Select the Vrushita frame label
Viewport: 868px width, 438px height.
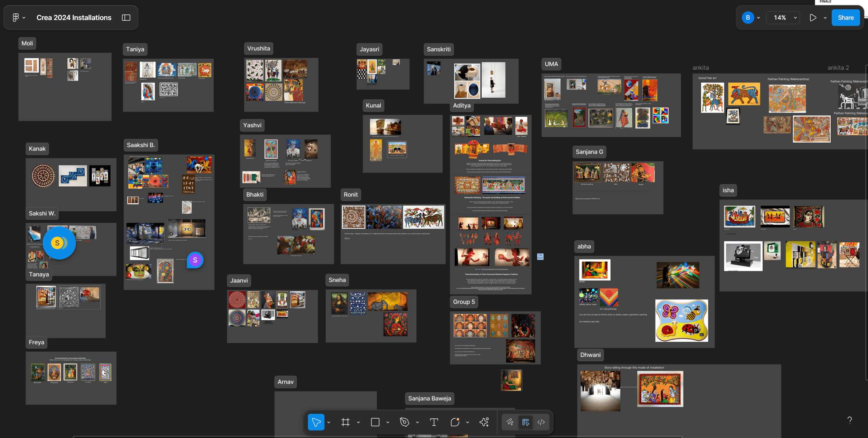[x=258, y=48]
